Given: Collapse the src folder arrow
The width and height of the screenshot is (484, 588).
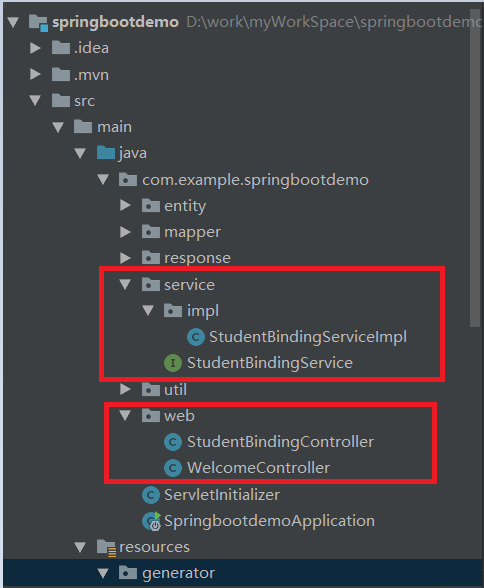Looking at the screenshot, I should pos(35,100).
